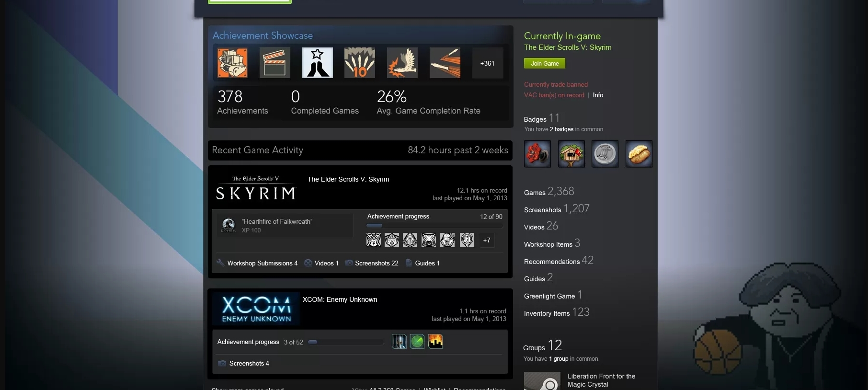
Task: Select the burning city XCOM achievement icon
Action: click(435, 342)
